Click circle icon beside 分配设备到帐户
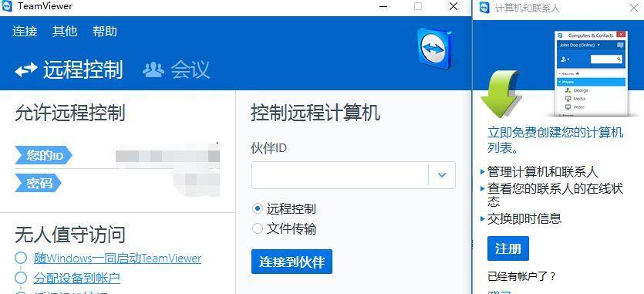Screen dimensions: 644x294 click(x=21, y=278)
